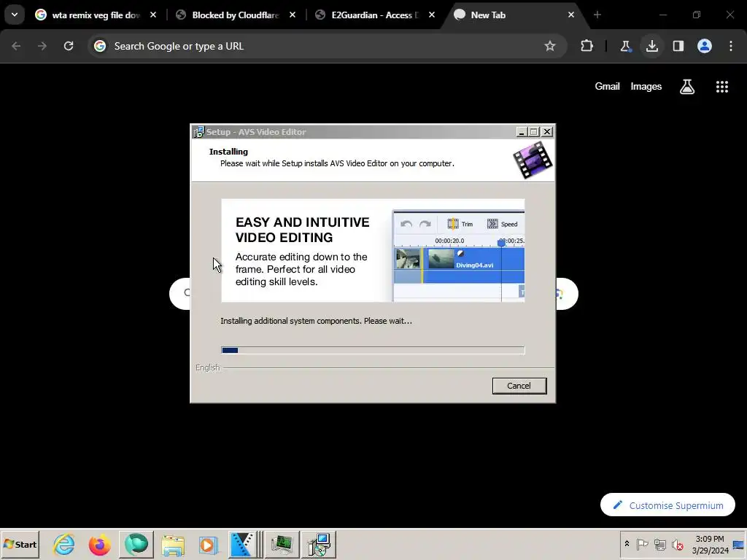Click the muted volume tray icon
Image resolution: width=747 pixels, height=560 pixels.
[x=677, y=544]
